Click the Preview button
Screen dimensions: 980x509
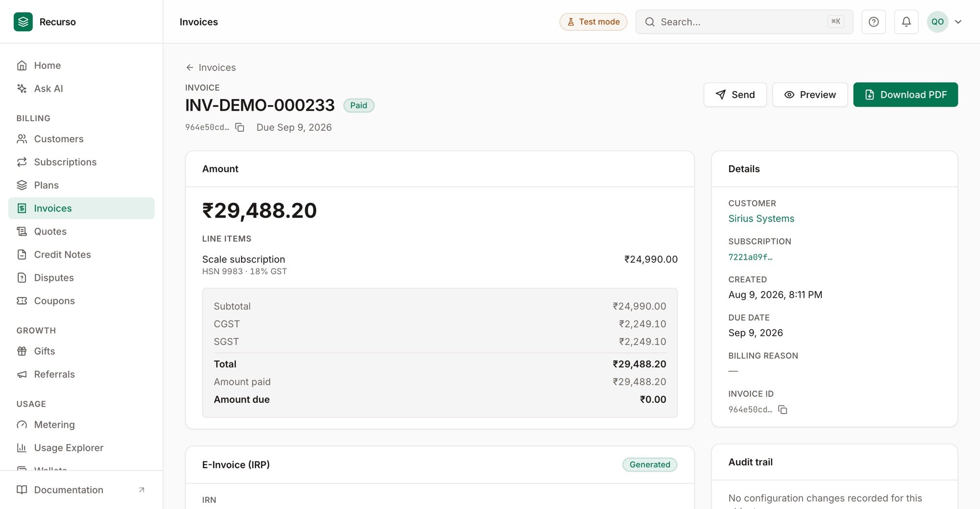click(810, 95)
